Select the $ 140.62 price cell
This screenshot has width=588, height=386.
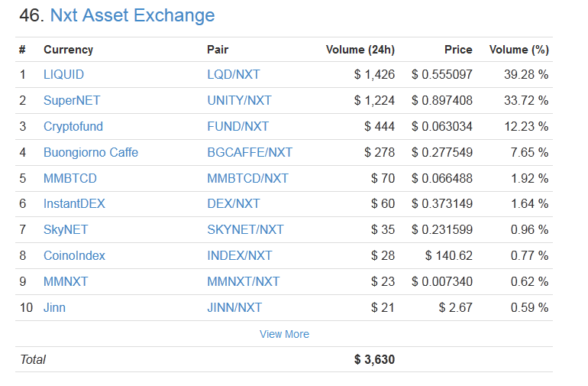(x=449, y=256)
